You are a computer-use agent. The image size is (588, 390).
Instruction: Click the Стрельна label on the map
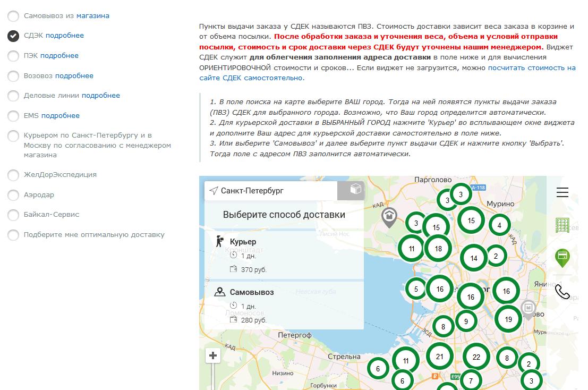344,357
